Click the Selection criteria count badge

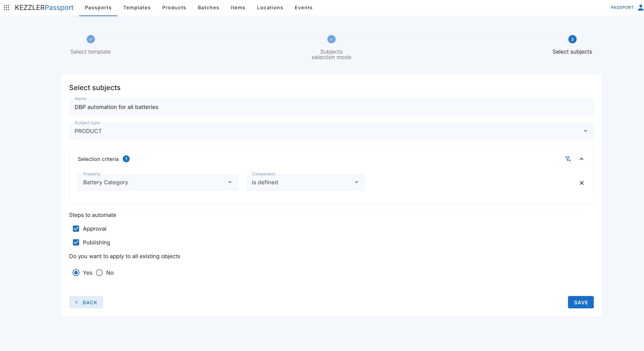pyautogui.click(x=126, y=159)
